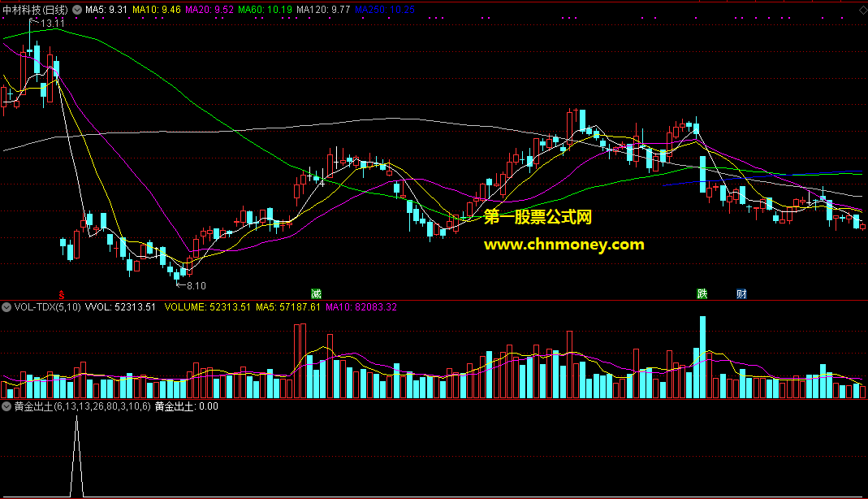Open the 黄金出土 indicator dropdown arrow

(x=6, y=406)
